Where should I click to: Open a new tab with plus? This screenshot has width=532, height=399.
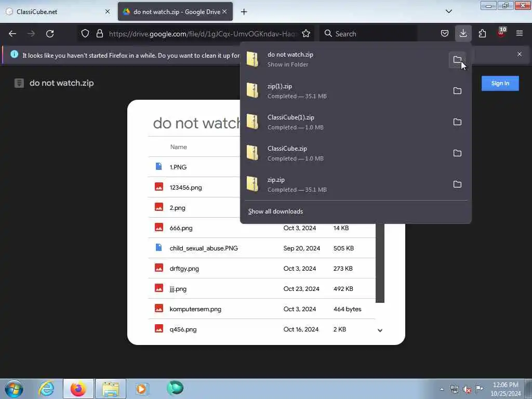coord(244,12)
